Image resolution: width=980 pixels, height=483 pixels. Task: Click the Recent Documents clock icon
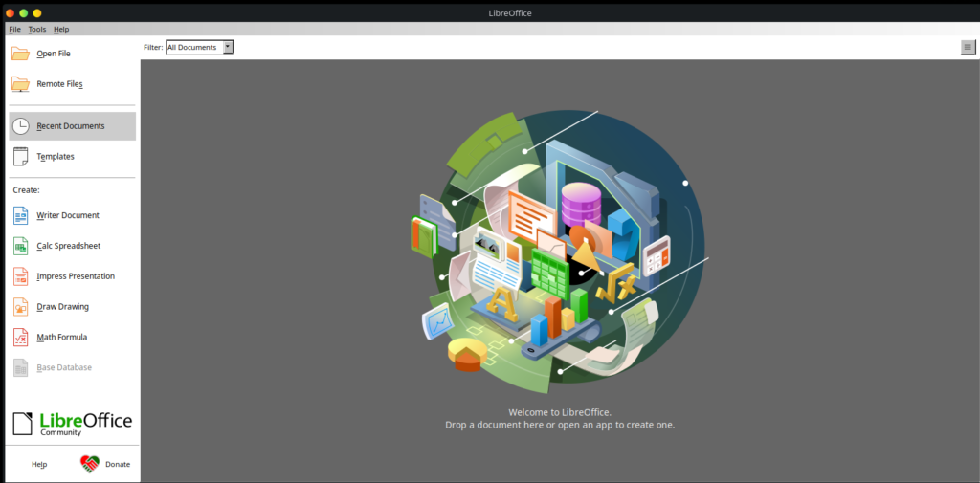[20, 126]
